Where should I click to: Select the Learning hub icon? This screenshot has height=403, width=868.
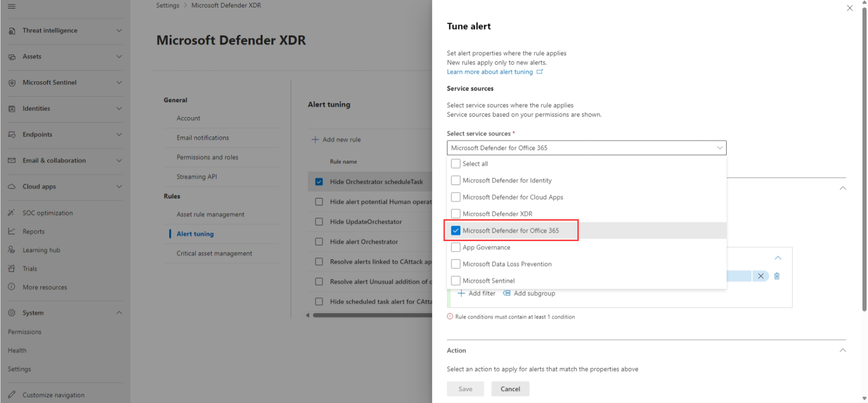click(x=11, y=250)
